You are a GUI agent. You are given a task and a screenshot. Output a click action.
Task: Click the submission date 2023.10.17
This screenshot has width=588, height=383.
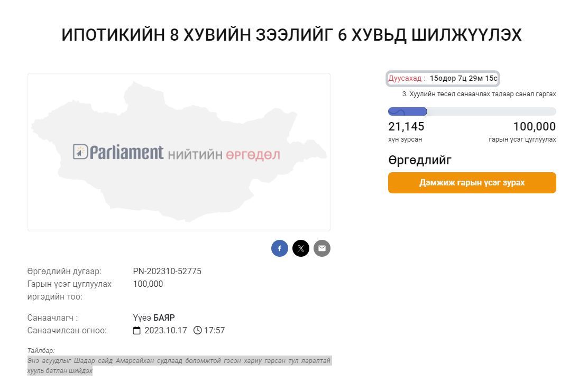coord(166,331)
